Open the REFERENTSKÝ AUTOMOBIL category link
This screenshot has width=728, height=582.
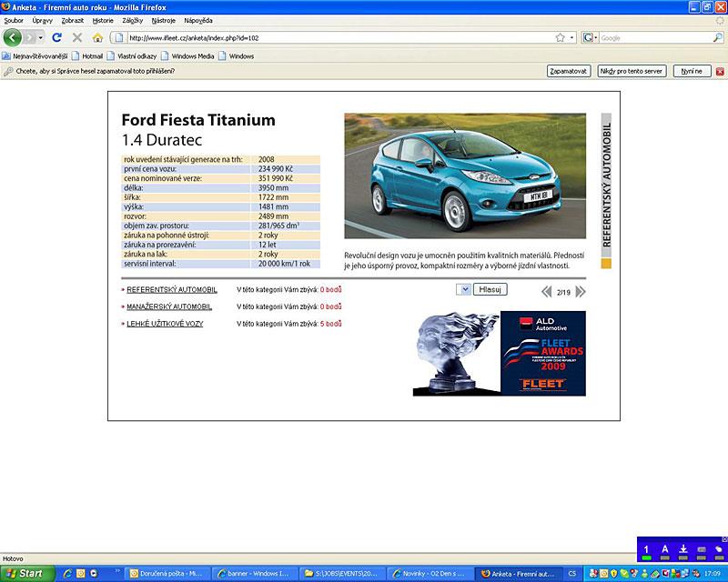(172, 289)
